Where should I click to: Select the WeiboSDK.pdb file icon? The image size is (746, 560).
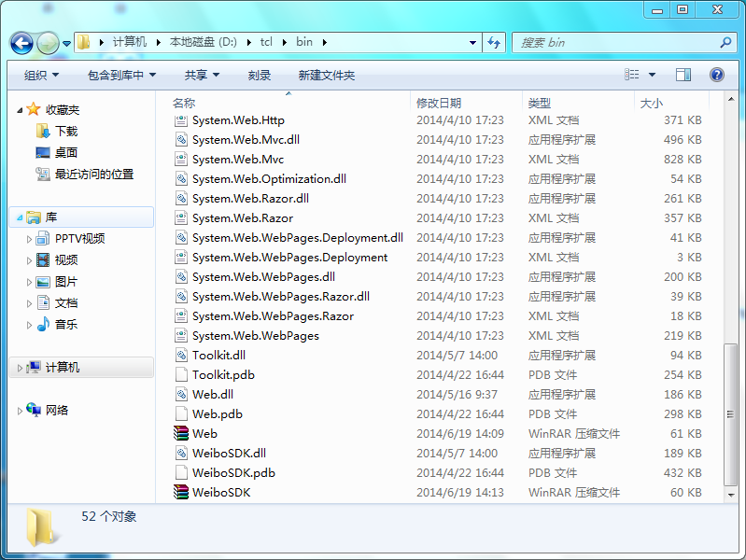[181, 473]
